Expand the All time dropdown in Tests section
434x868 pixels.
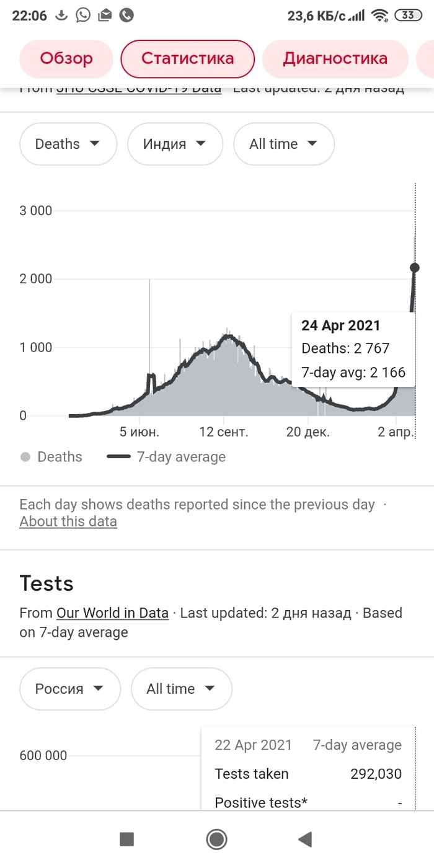pyautogui.click(x=181, y=689)
